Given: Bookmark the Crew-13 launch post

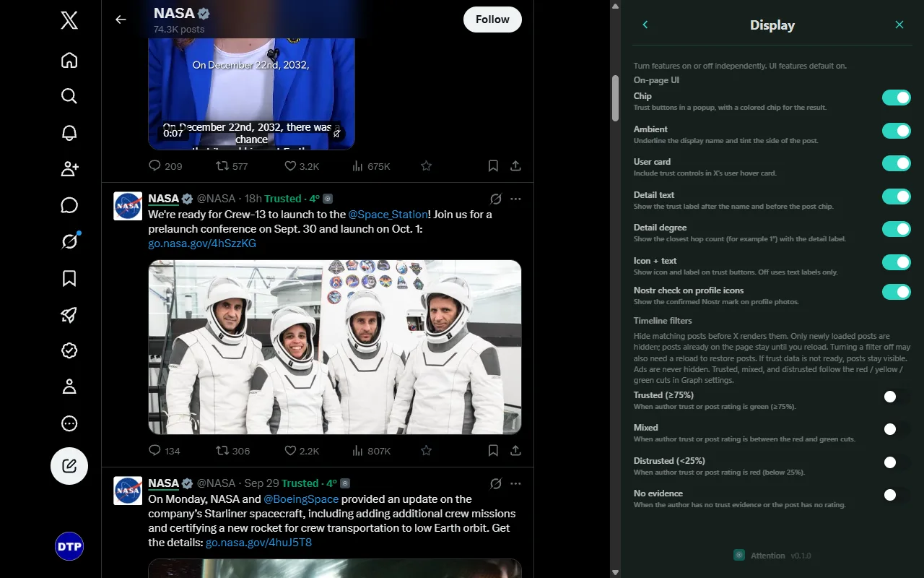Looking at the screenshot, I should 493,451.
